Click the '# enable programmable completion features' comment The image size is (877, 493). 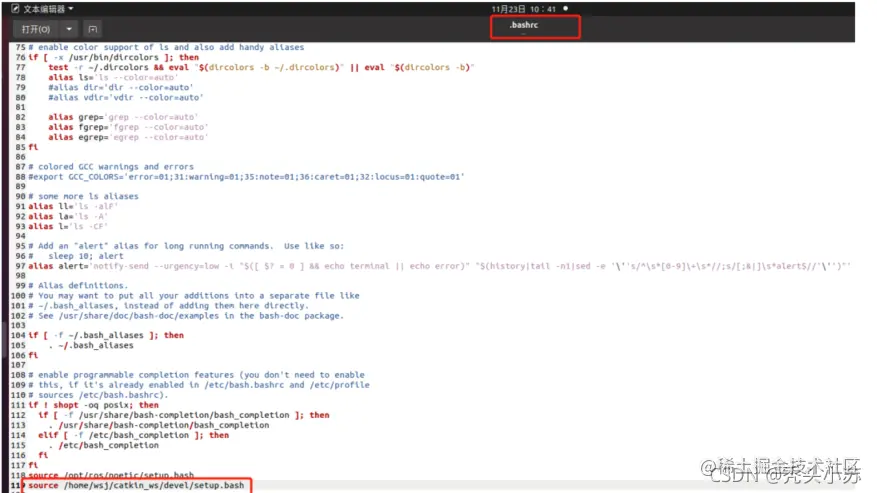(x=196, y=375)
